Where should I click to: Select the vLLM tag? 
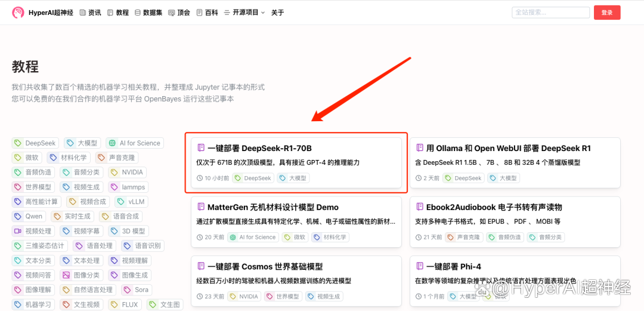[x=131, y=202]
